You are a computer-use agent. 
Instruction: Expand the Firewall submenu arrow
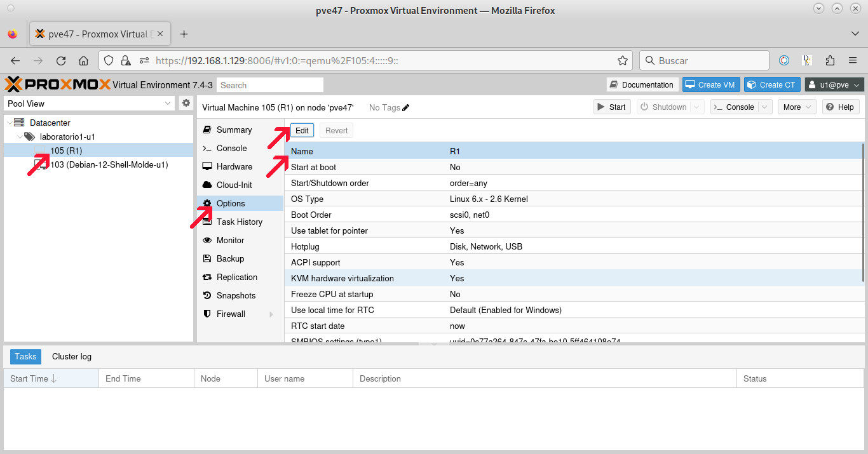[x=271, y=314]
